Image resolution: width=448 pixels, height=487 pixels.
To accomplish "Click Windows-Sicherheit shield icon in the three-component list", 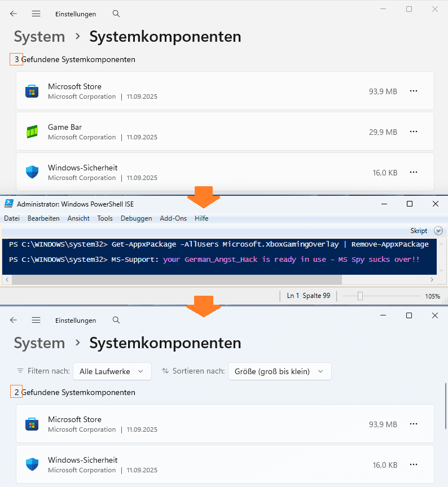I will click(32, 172).
